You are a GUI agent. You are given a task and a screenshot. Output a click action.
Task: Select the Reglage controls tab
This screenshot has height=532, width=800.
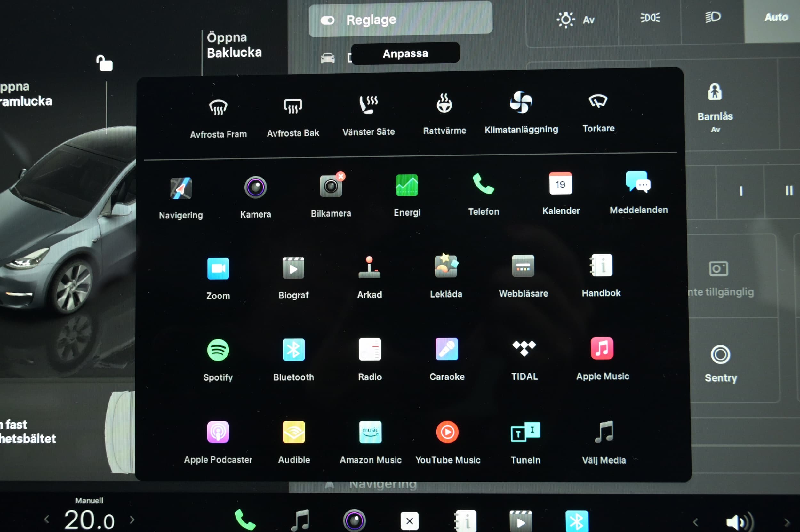[400, 19]
